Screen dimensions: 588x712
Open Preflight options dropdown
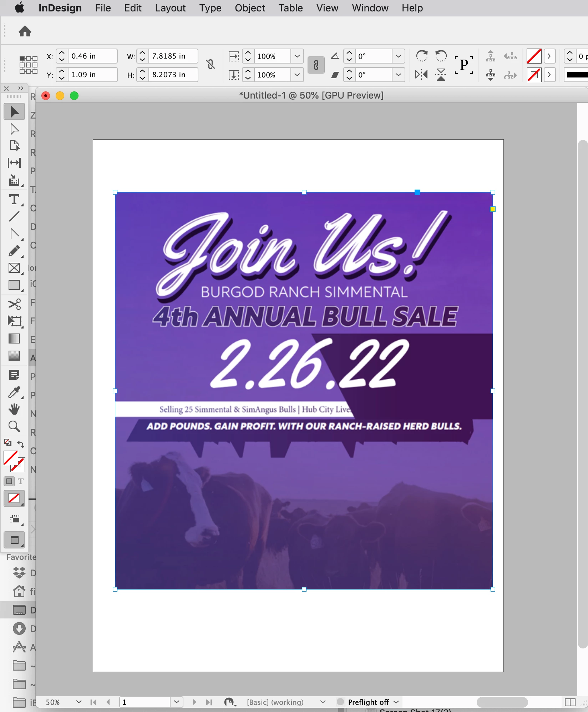396,702
